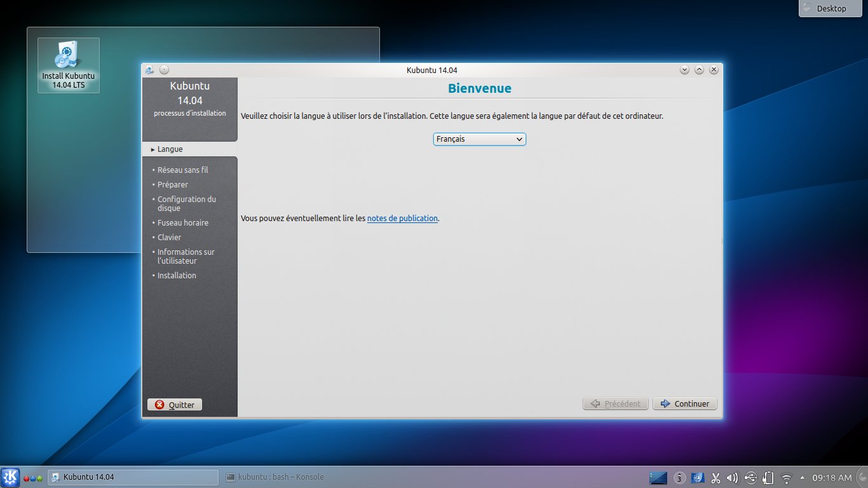Open the Français language dropdown
868x488 pixels.
480,139
